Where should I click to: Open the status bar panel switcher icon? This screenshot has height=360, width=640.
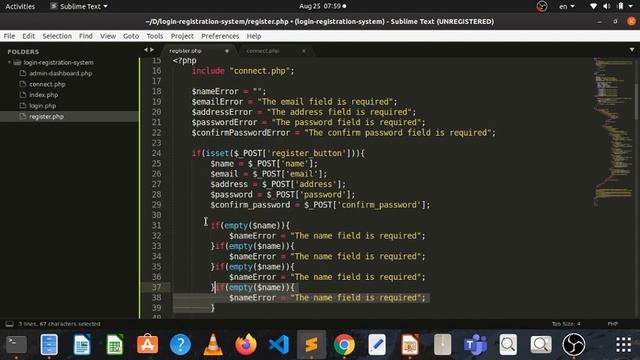pos(9,324)
